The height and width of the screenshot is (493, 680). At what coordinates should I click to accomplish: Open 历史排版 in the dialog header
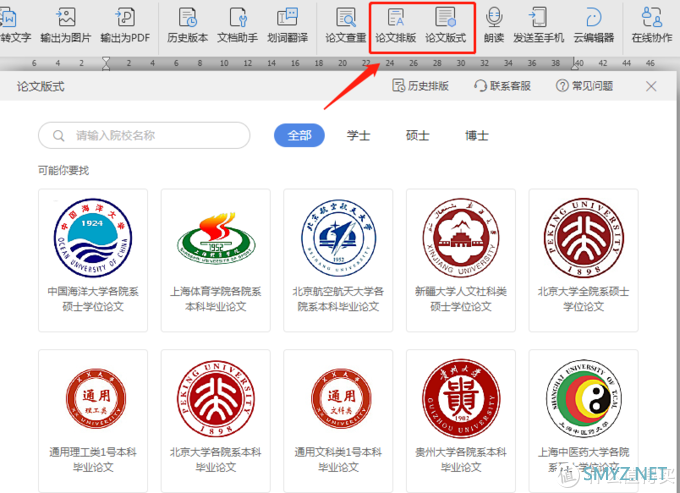pos(420,86)
